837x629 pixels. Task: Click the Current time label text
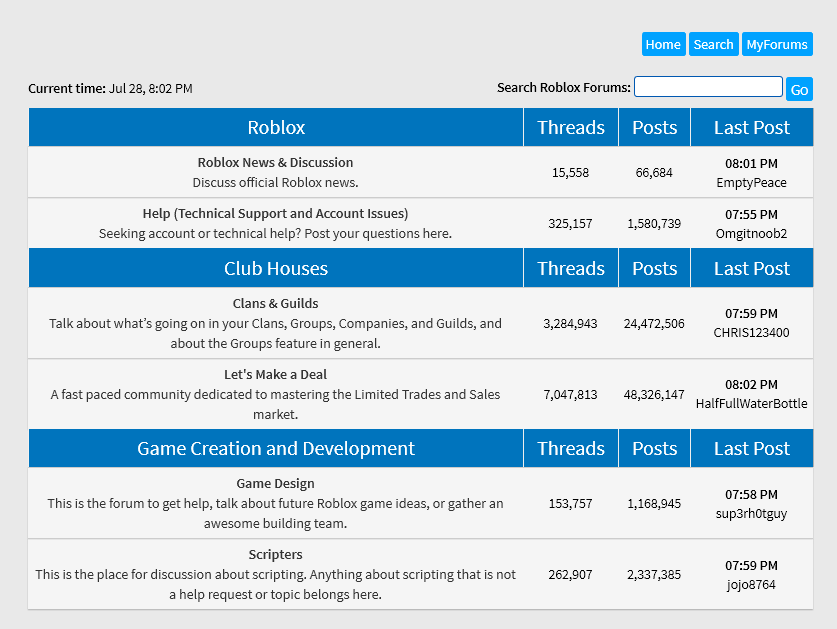coord(67,89)
